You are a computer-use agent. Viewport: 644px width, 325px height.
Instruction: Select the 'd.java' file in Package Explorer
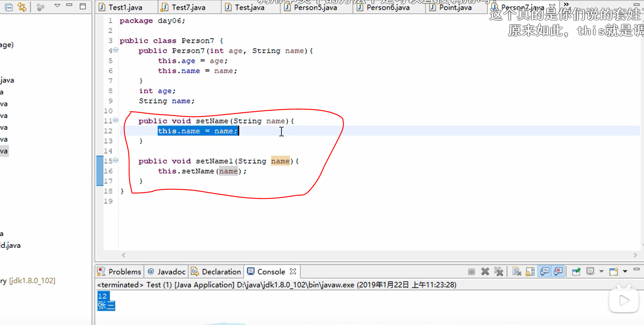pyautogui.click(x=10, y=245)
